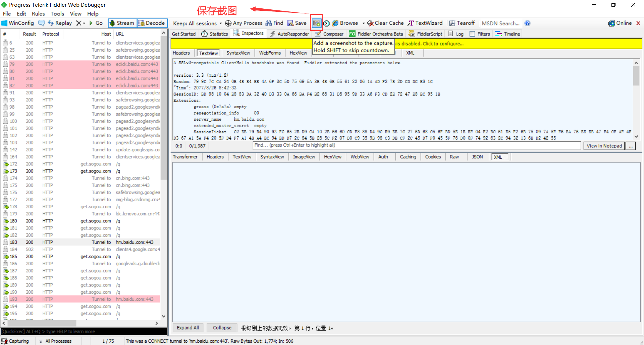Toggle Capturing in status bar
Viewport: 644px width, 345px height.
pyautogui.click(x=15, y=341)
